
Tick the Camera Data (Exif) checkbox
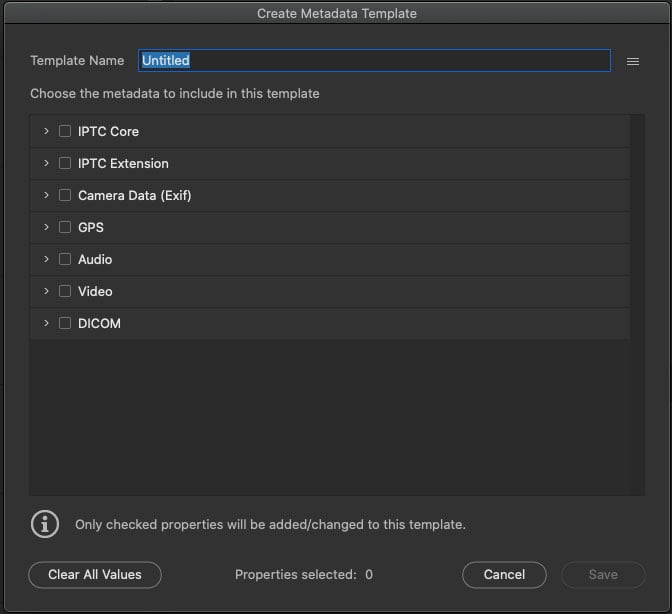point(65,195)
